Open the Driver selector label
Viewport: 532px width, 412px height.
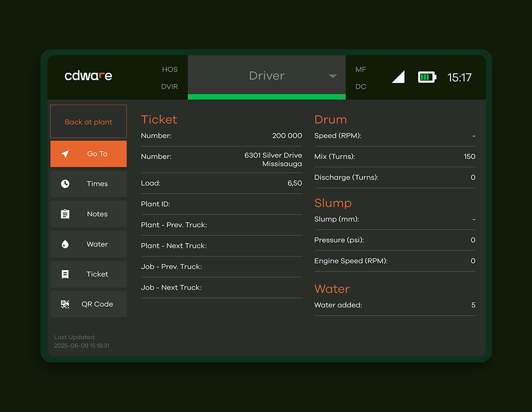(x=267, y=76)
